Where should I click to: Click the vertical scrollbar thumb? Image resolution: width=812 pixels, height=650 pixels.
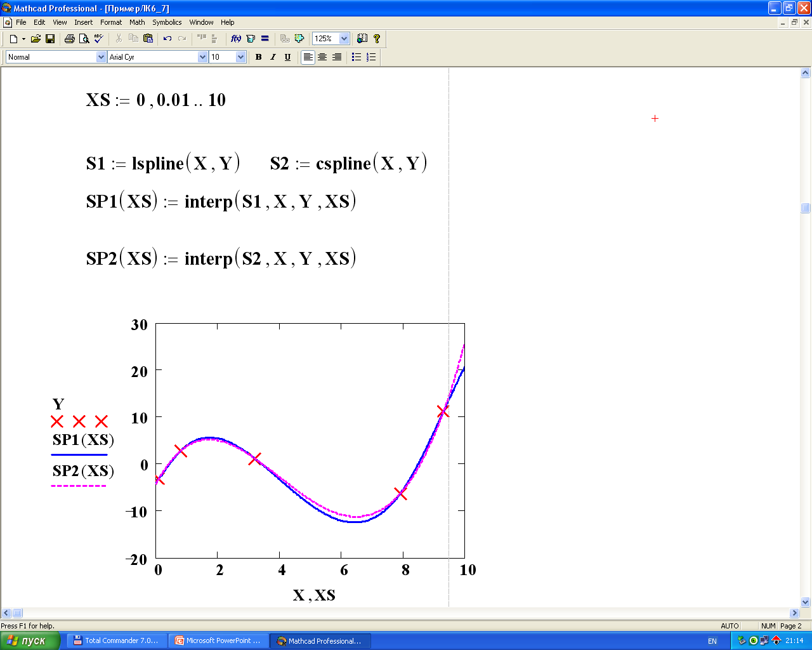click(806, 208)
